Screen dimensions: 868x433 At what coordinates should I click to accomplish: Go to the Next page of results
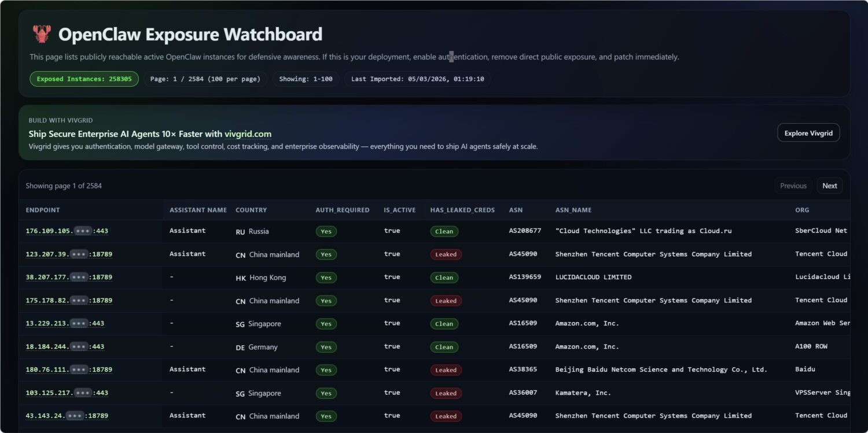[x=830, y=186]
